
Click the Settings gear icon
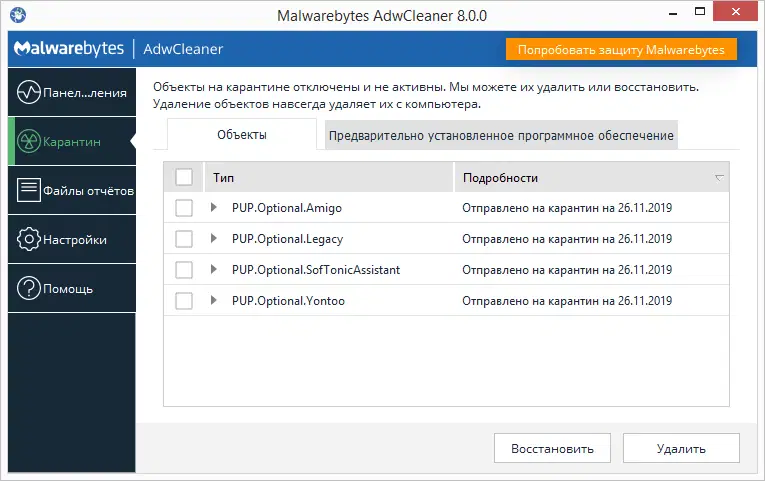28,240
